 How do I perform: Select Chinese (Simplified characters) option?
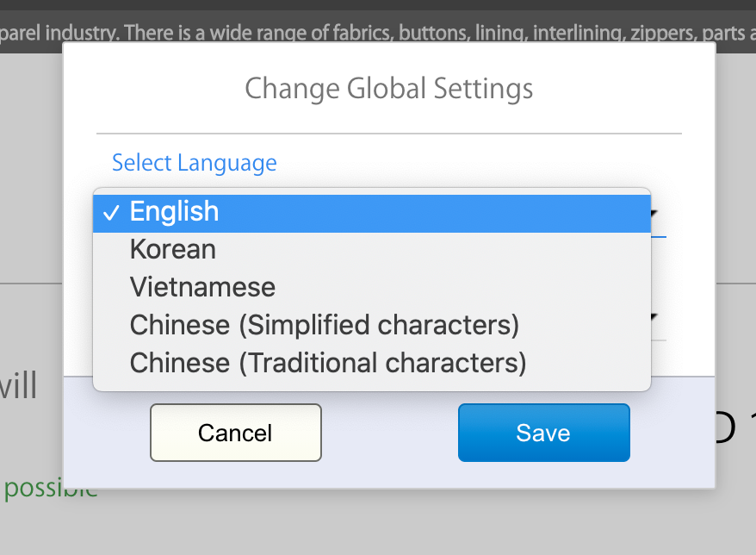click(372, 325)
